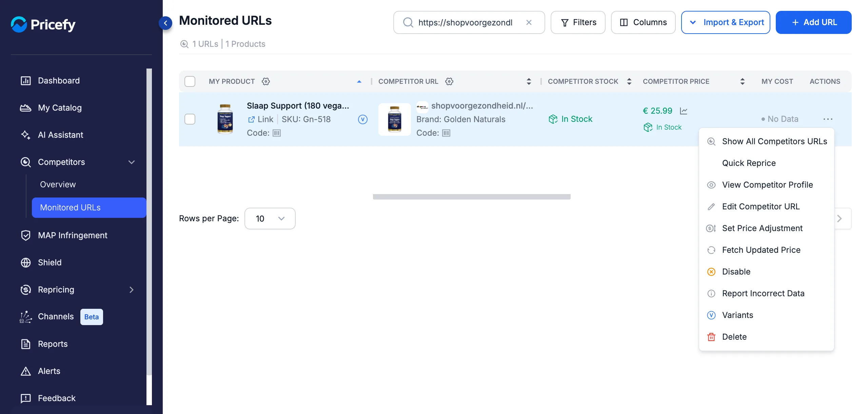
Task: Sort by the Competitor URL column arrows
Action: 529,81
